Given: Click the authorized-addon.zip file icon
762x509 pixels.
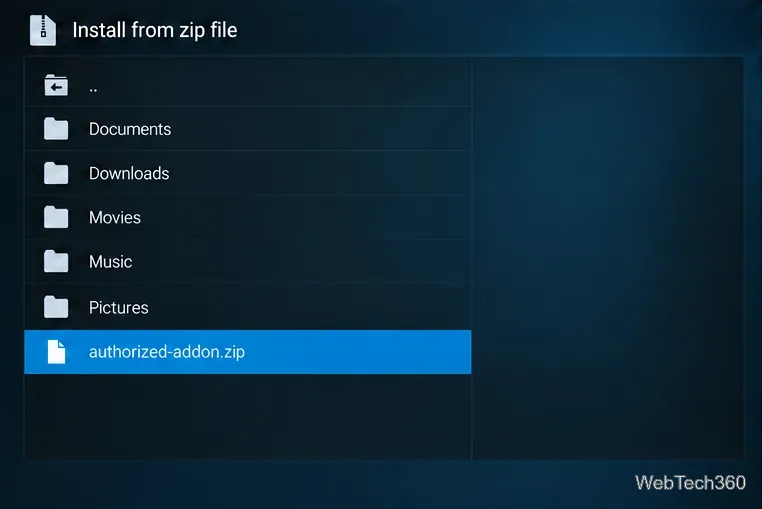Looking at the screenshot, I should [56, 351].
